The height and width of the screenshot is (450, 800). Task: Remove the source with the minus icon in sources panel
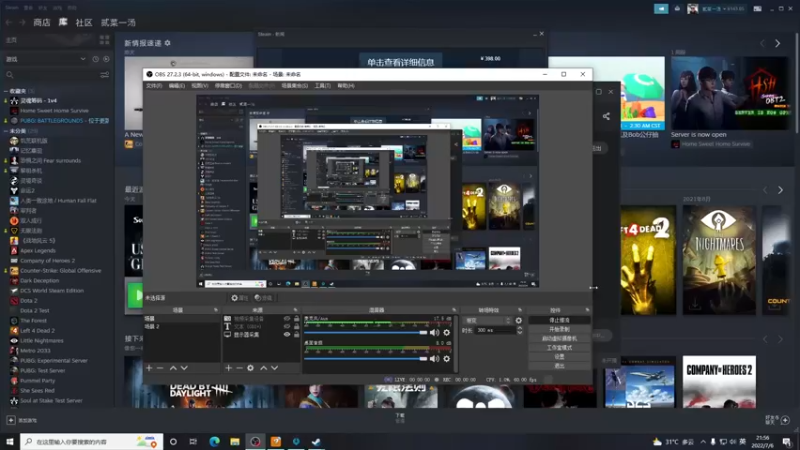pos(239,368)
